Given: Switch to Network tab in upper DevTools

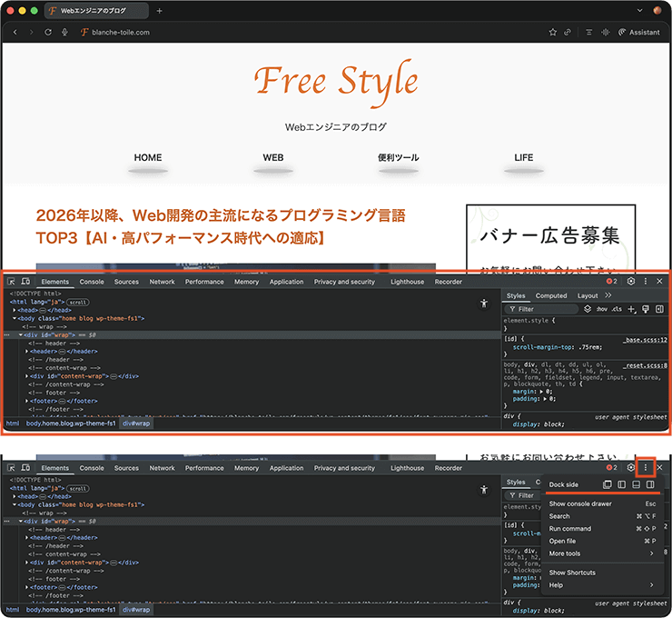Looking at the screenshot, I should [x=162, y=282].
